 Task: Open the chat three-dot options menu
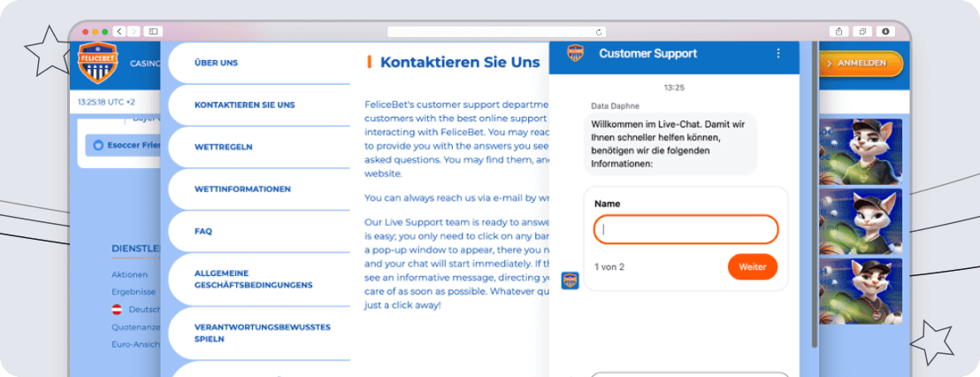[778, 54]
